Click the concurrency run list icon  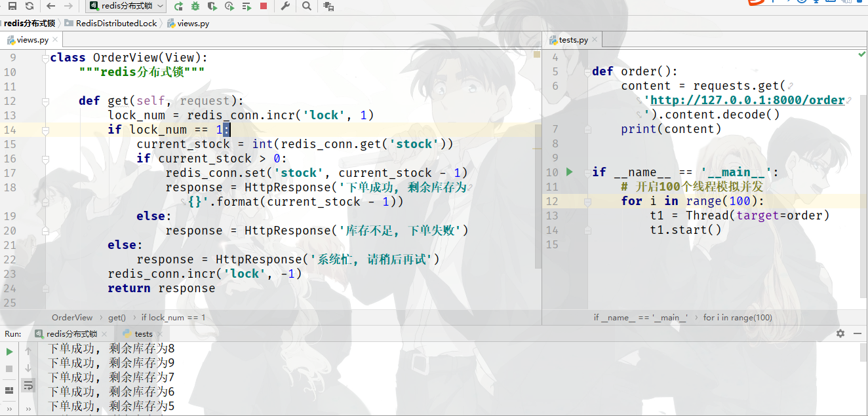pos(247,6)
